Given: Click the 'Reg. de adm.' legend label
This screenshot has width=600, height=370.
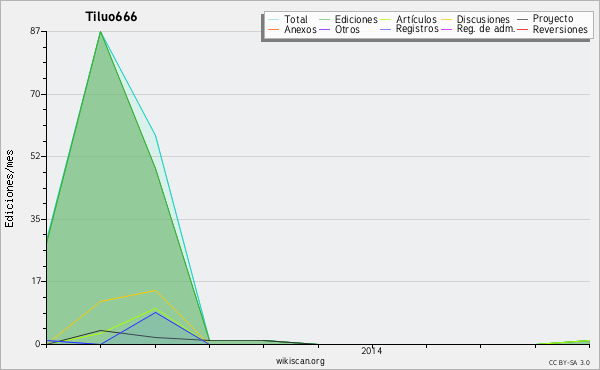Looking at the screenshot, I should coord(486,29).
